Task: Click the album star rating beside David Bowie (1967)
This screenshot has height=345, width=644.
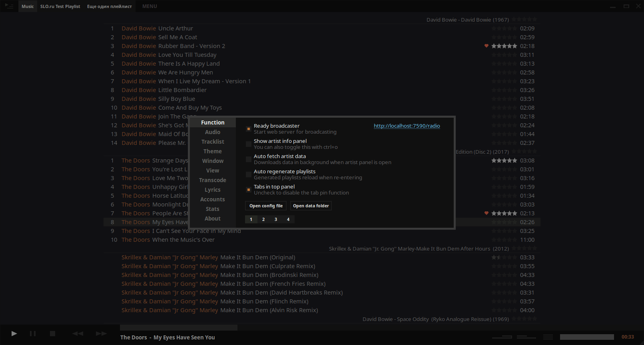Action: point(524,20)
